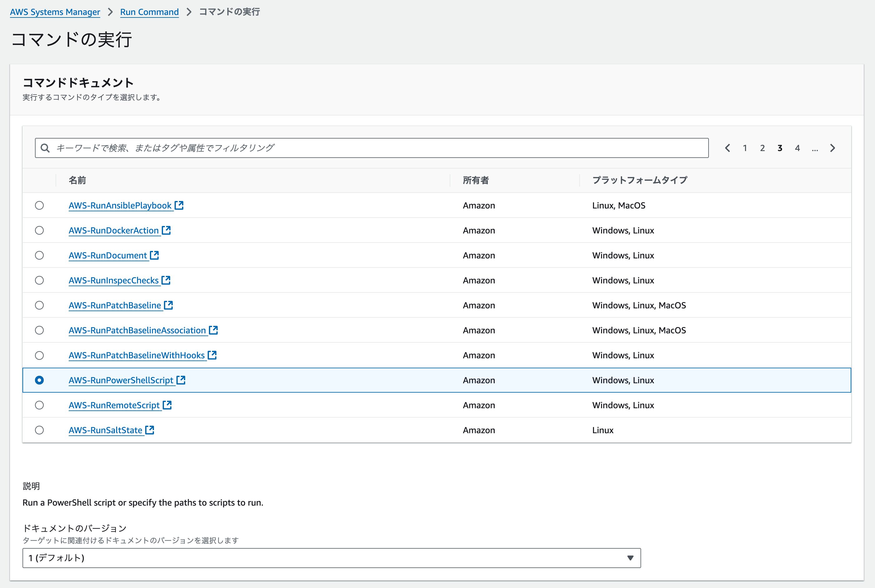
Task: Click the コマンドの実行 breadcrumb text
Action: (x=229, y=12)
